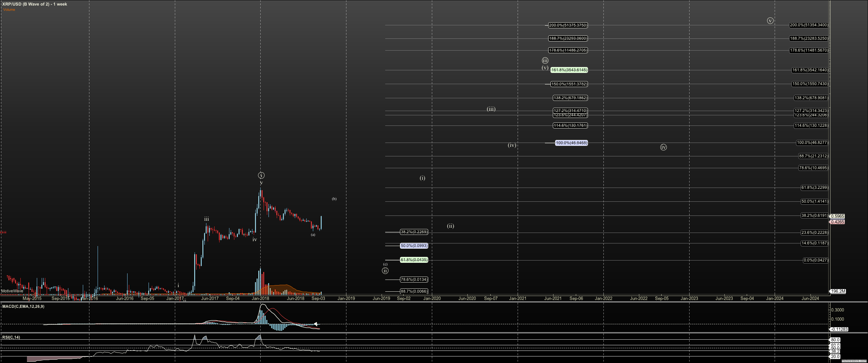Screen dimensions: 868x363
Task: Click the 78.6%(0.0134) retracement label
Action: (x=414, y=280)
